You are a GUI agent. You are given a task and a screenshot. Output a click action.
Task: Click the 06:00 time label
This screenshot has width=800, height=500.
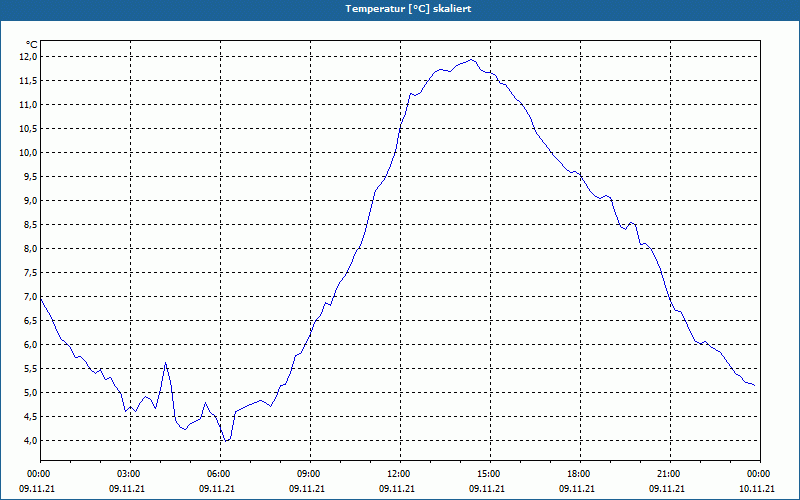[x=220, y=474]
